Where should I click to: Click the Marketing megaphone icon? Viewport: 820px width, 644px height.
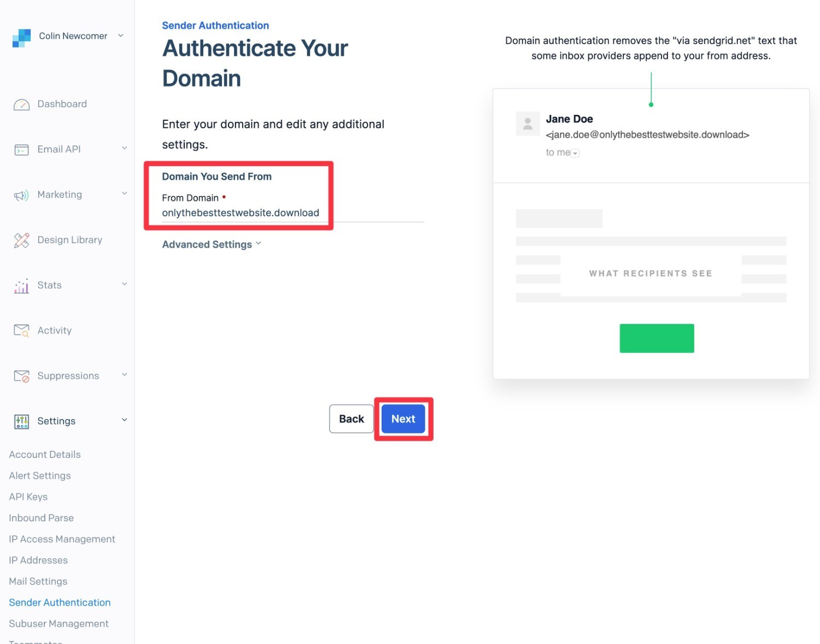click(21, 195)
